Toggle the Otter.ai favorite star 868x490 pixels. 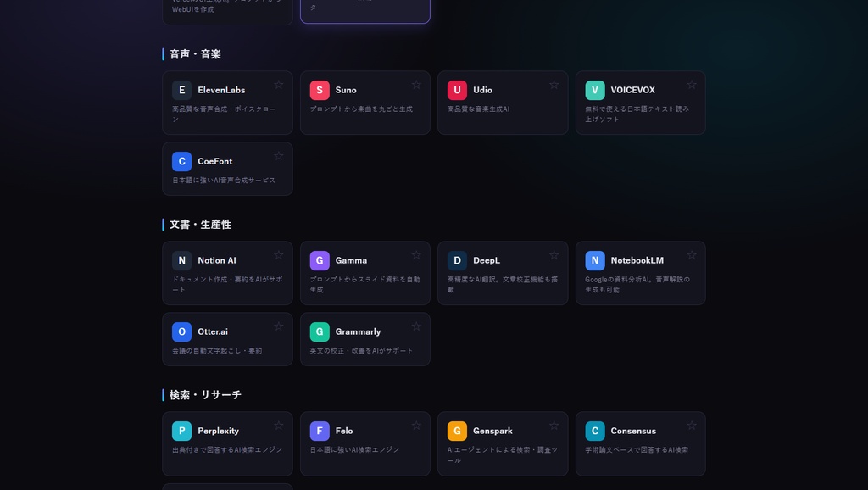pyautogui.click(x=278, y=326)
